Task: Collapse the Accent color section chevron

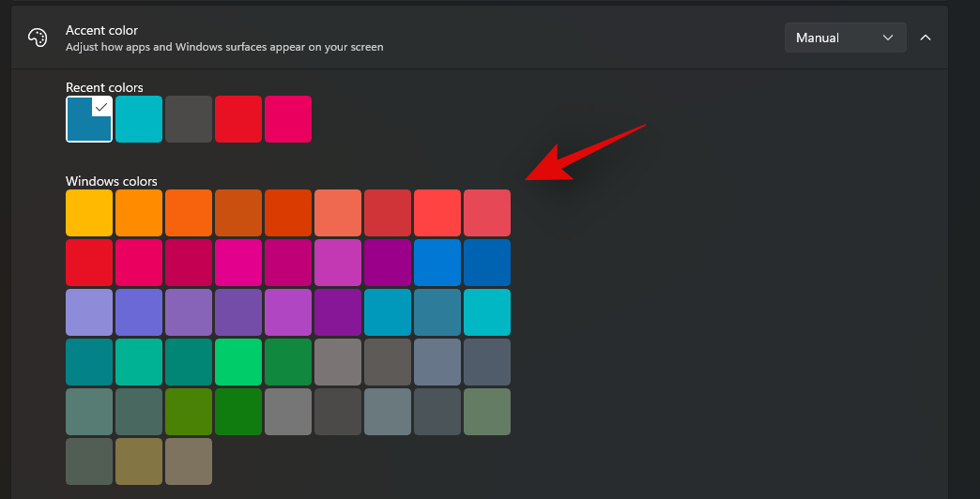Action: click(x=926, y=38)
